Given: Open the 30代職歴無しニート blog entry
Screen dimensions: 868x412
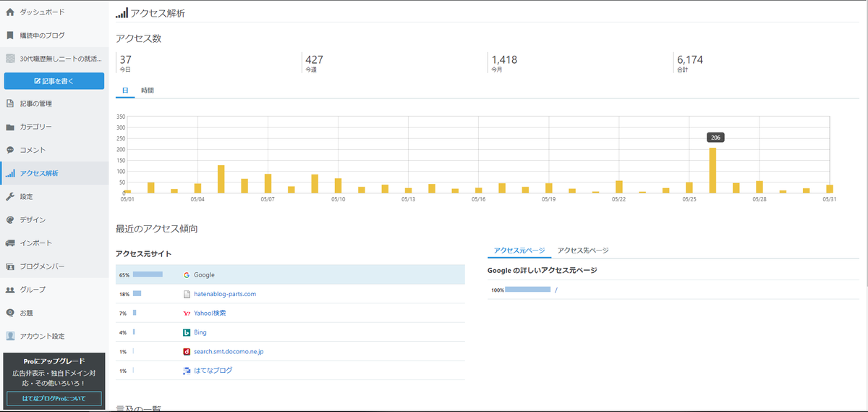Looking at the screenshot, I should click(x=61, y=59).
